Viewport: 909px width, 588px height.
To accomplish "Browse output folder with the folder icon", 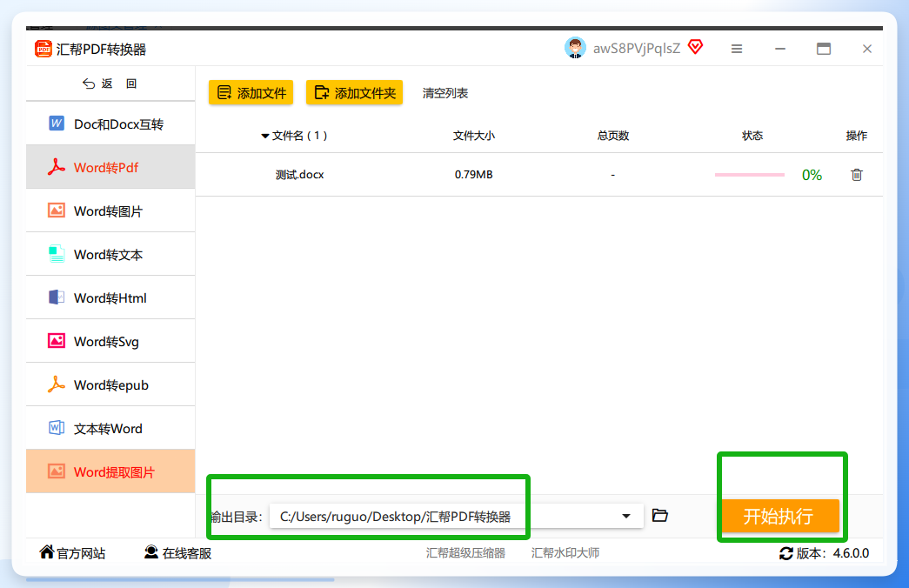I will [659, 515].
